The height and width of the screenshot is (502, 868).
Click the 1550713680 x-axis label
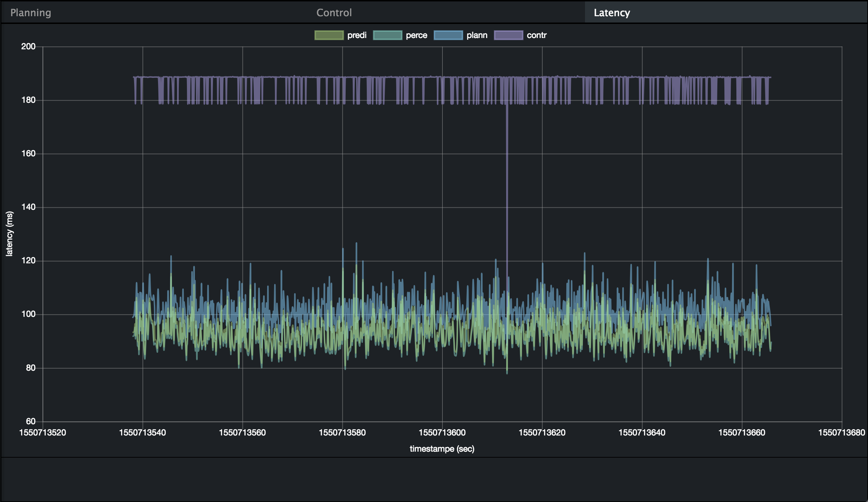coord(842,433)
